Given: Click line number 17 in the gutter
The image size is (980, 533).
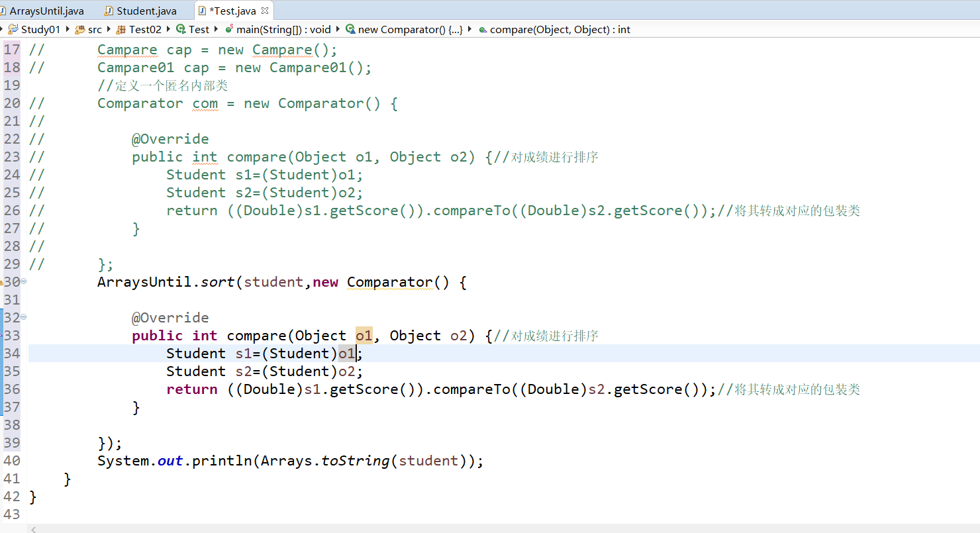Looking at the screenshot, I should 12,50.
